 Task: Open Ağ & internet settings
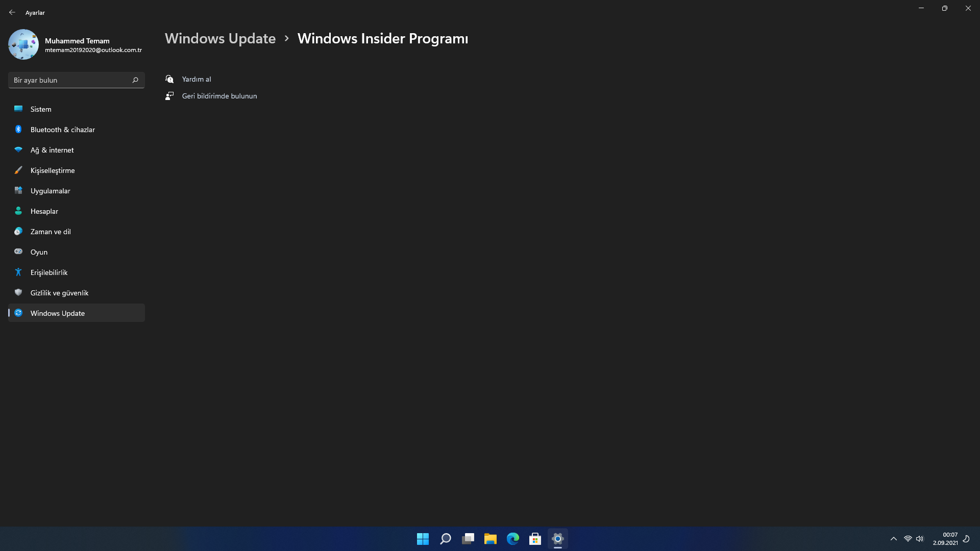pos(52,150)
